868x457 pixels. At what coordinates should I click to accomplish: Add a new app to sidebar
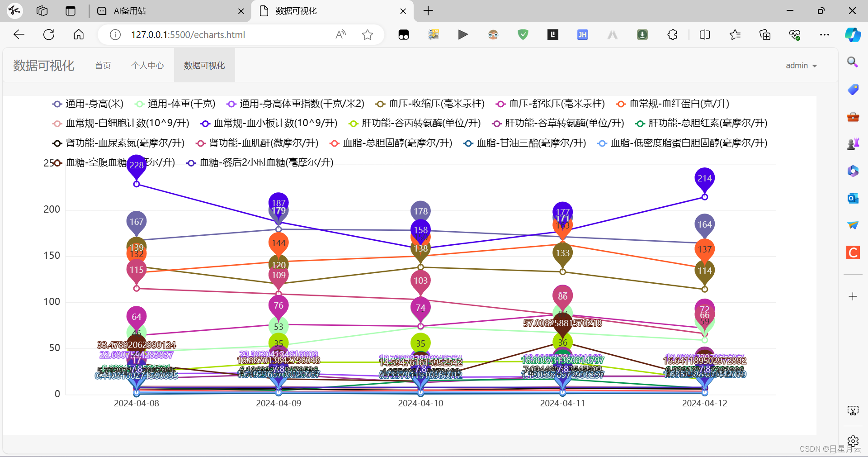[x=853, y=296]
